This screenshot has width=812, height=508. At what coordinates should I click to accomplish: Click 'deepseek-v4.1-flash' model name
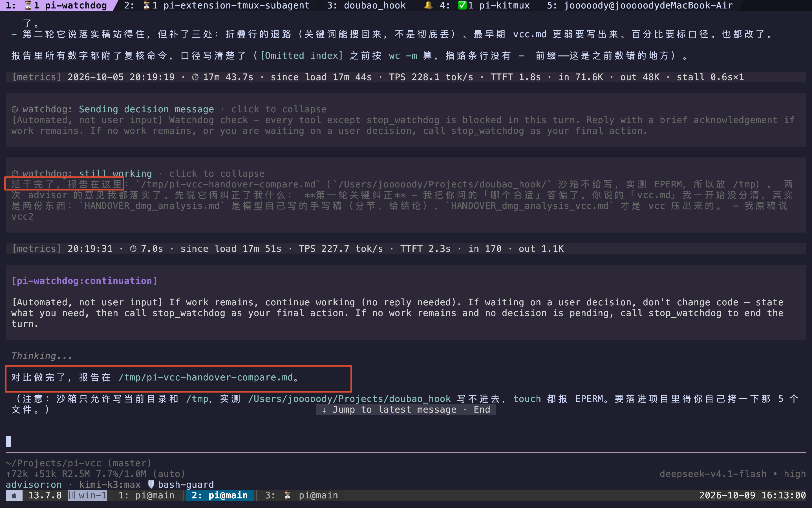(x=713, y=474)
